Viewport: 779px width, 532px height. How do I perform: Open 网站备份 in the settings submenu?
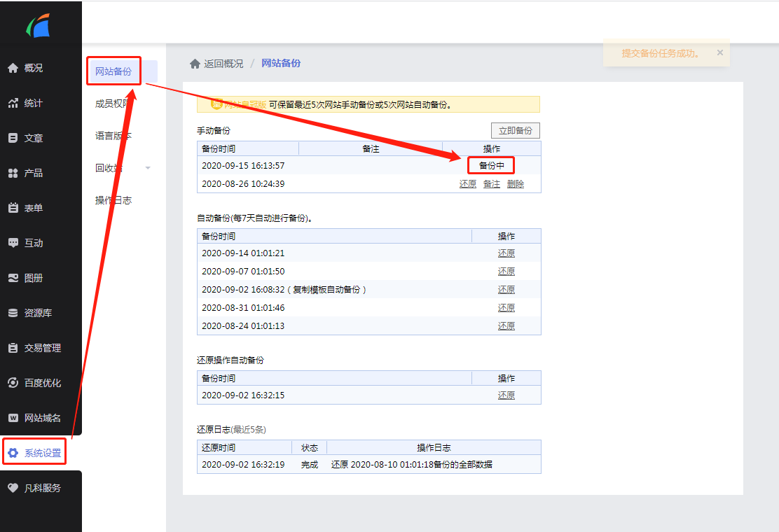tap(113, 71)
